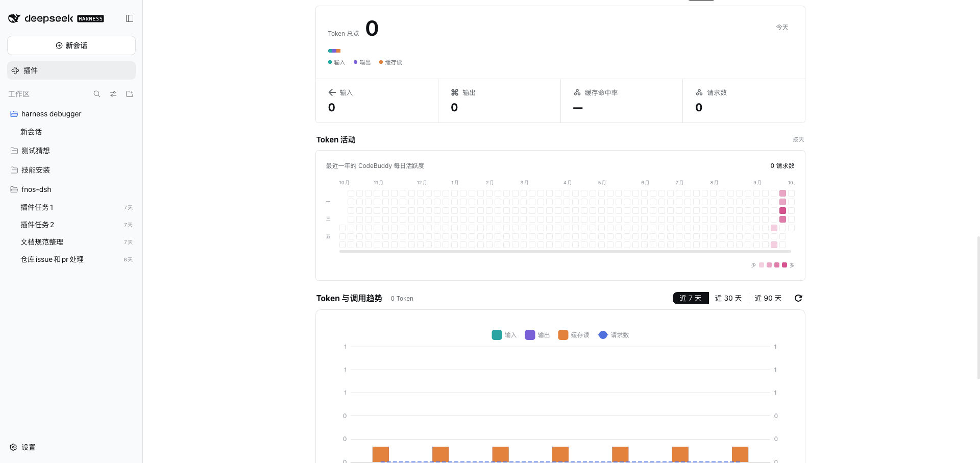Toggle 缓存读 series in chart legend

coord(574,335)
